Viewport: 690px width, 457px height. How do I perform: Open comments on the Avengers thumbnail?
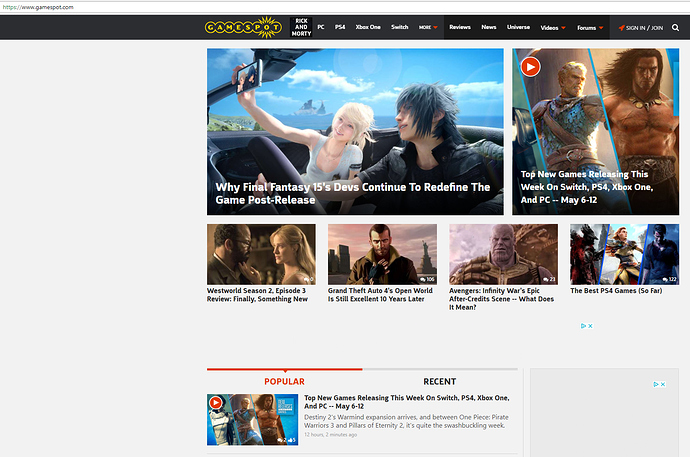pos(549,279)
